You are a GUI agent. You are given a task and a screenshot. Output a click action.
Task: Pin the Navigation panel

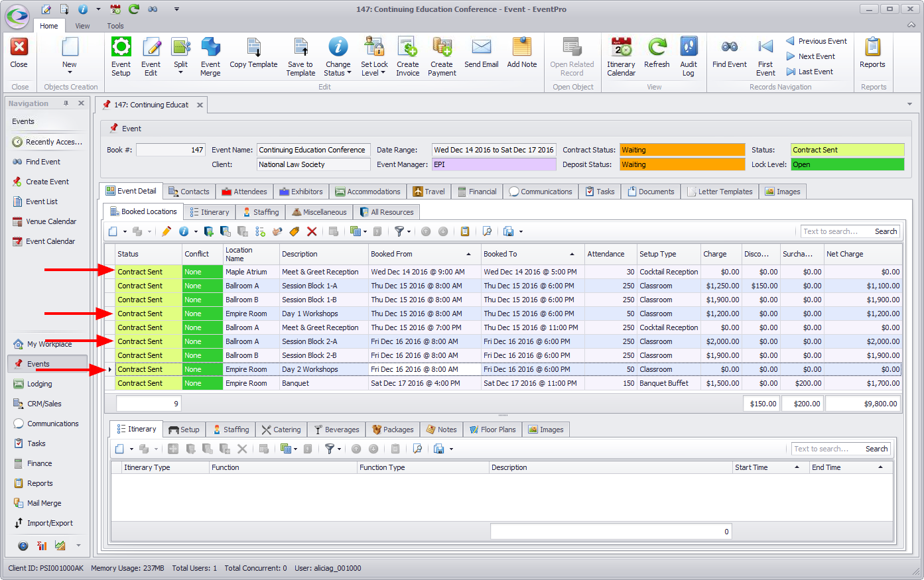[66, 103]
